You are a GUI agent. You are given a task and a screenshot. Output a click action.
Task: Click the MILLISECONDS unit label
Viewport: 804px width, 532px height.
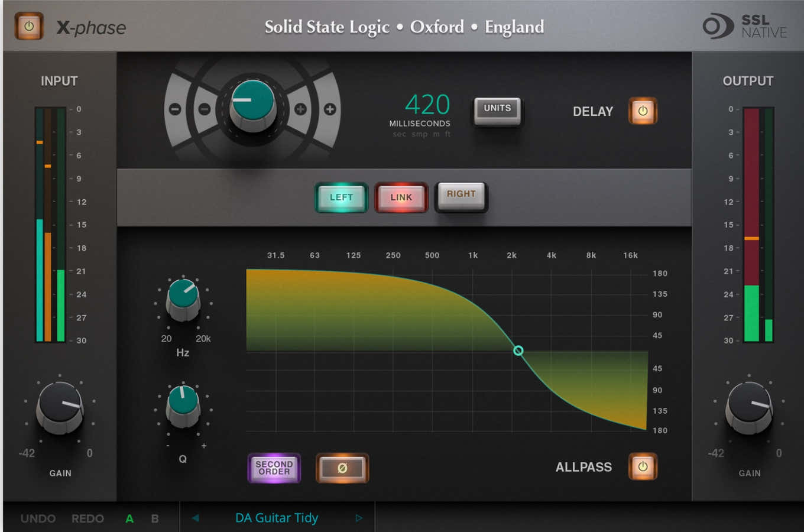pos(420,124)
